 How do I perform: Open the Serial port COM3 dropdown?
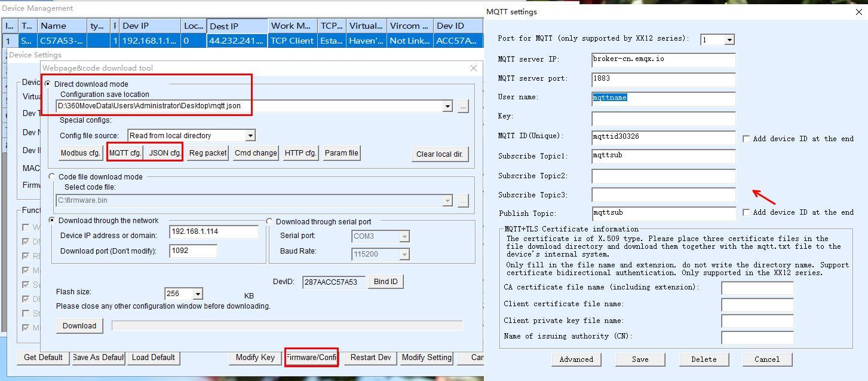[404, 236]
